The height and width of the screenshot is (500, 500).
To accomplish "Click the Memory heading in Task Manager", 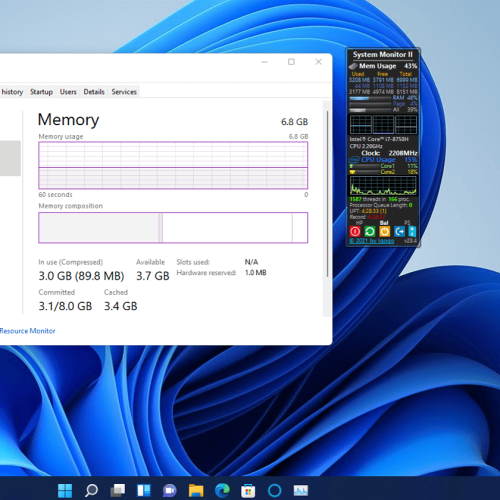I will click(68, 120).
